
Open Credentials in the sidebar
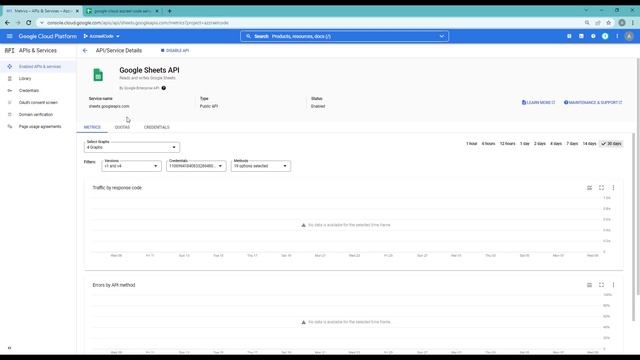[x=38, y=91]
